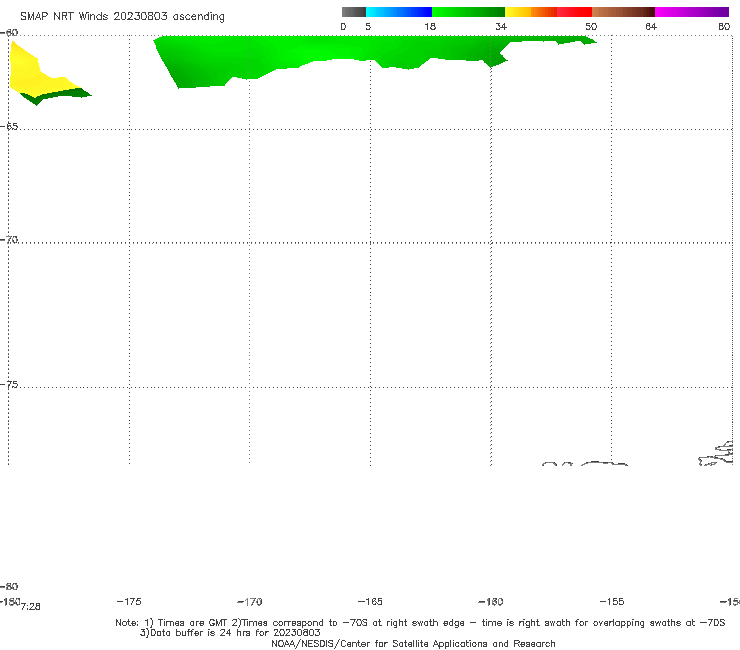This screenshot has width=740, height=650.
Task: Click the latitude label '-80'
Action: click(x=9, y=586)
